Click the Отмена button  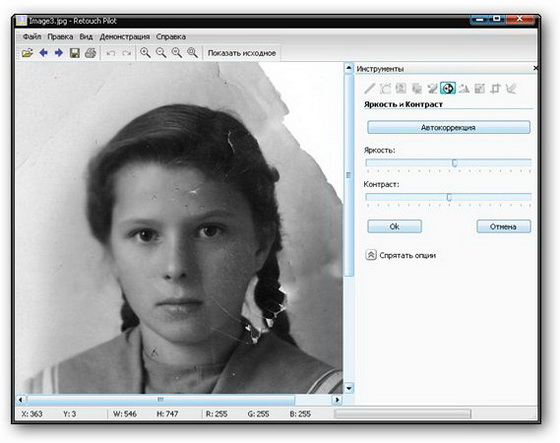[x=504, y=227]
